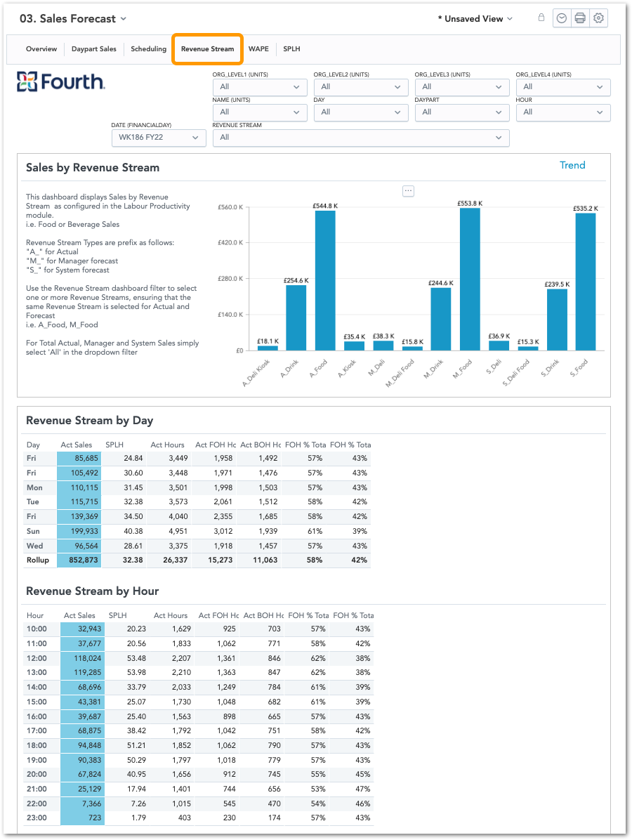Click the A_Food bar in the chart
Image resolution: width=632 pixels, height=840 pixels.
pyautogui.click(x=325, y=280)
